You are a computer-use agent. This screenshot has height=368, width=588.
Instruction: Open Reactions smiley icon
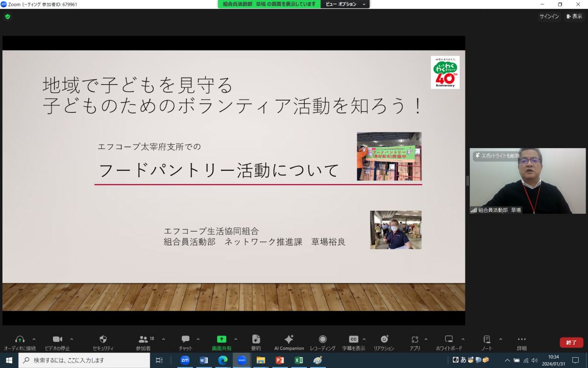[384, 339]
